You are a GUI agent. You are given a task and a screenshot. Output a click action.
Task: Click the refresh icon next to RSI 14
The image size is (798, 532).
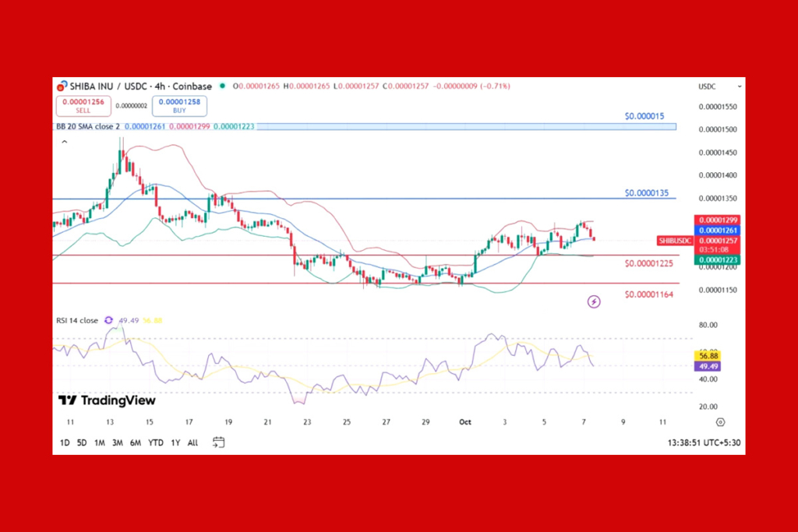click(109, 320)
